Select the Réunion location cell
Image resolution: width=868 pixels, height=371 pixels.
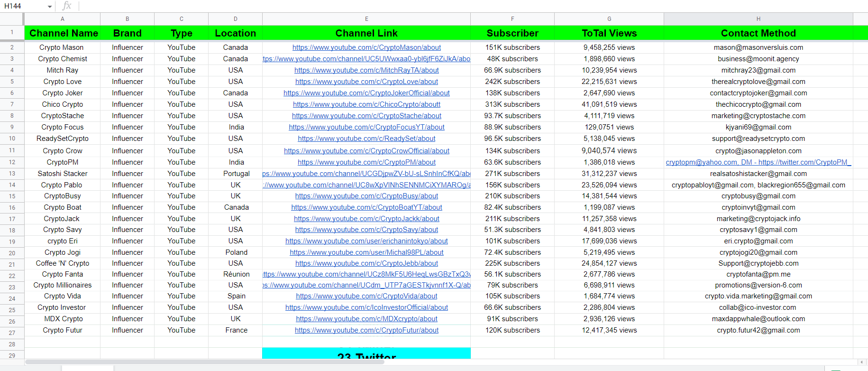click(x=236, y=274)
